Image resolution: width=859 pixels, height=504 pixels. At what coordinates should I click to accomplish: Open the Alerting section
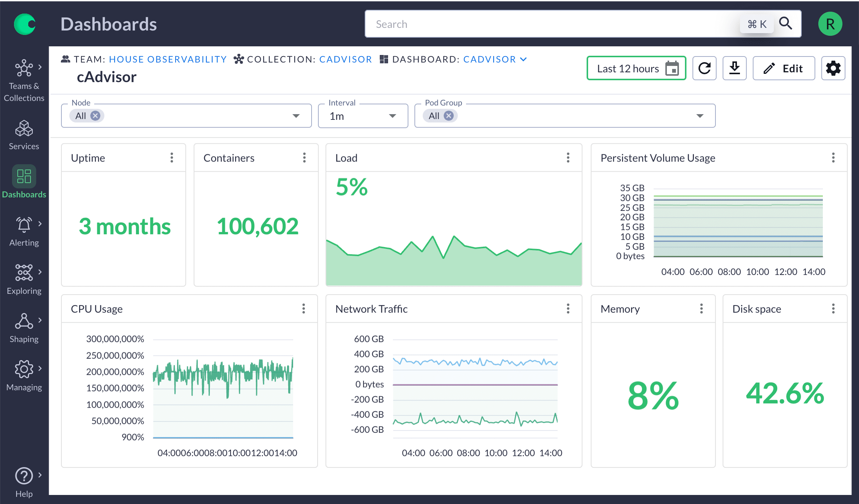24,230
